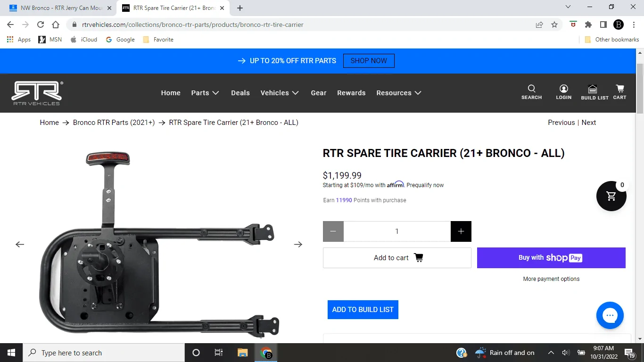Go to the Next product link
Image resolution: width=644 pixels, height=362 pixels.
pos(589,123)
